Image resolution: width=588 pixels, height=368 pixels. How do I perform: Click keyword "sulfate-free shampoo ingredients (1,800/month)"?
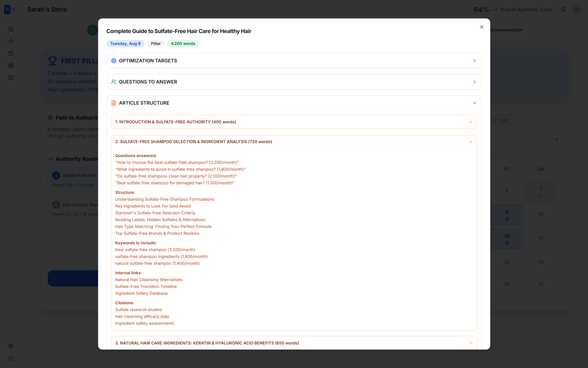click(161, 257)
